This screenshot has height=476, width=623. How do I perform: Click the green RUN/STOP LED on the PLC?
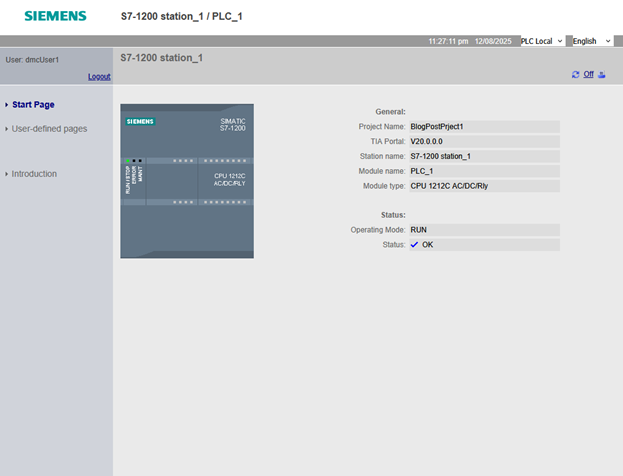(128, 160)
